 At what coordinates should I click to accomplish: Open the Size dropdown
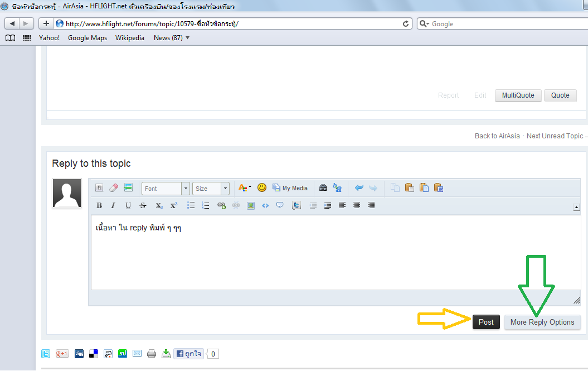coord(211,189)
